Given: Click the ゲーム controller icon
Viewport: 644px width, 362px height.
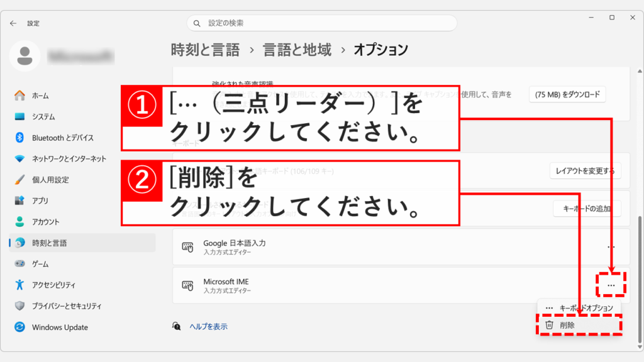Looking at the screenshot, I should 19,263.
